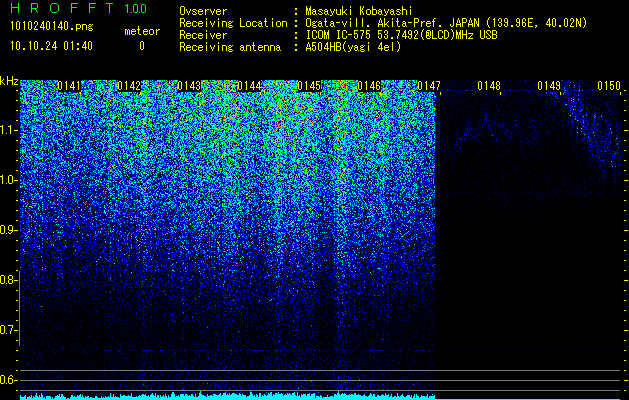Click the 1.0 kHz axis label
The height and width of the screenshot is (400, 629).
pos(9,181)
